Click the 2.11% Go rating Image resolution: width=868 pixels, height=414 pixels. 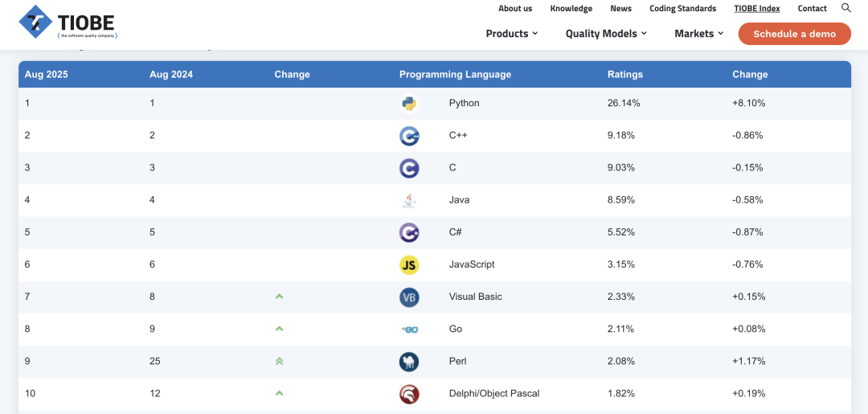(x=621, y=329)
